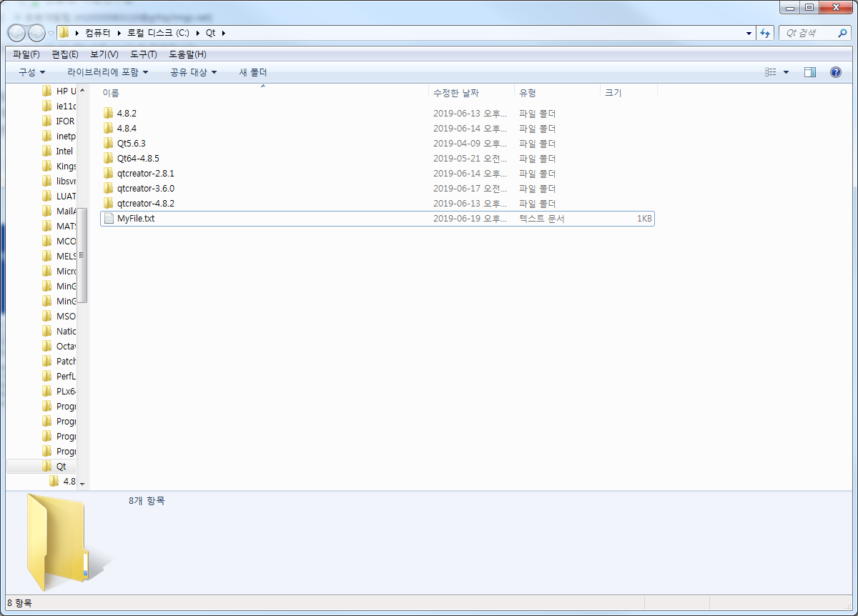Select IFOR folder in navigation tree
Viewport: 858px width, 616px height.
pyautogui.click(x=58, y=121)
